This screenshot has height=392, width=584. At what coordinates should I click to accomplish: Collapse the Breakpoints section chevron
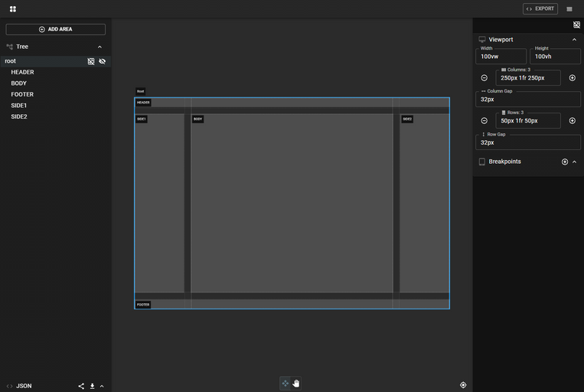pos(574,162)
